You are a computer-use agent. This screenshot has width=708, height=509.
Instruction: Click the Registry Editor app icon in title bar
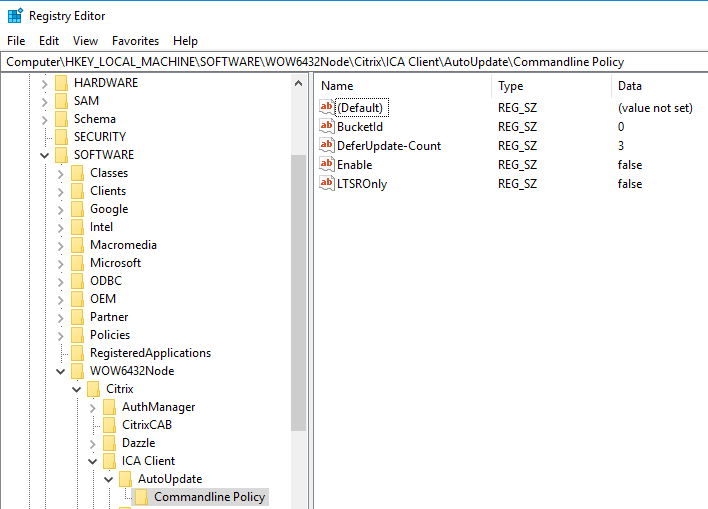click(x=15, y=15)
